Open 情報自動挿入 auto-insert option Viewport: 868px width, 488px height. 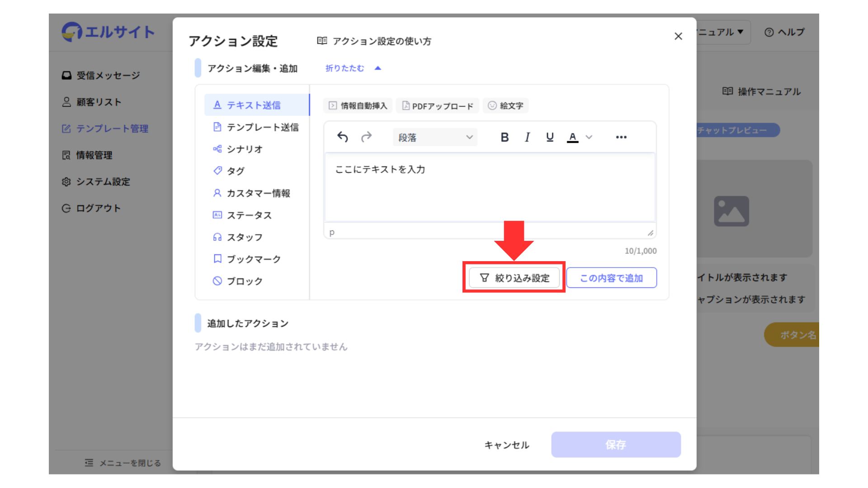[358, 106]
